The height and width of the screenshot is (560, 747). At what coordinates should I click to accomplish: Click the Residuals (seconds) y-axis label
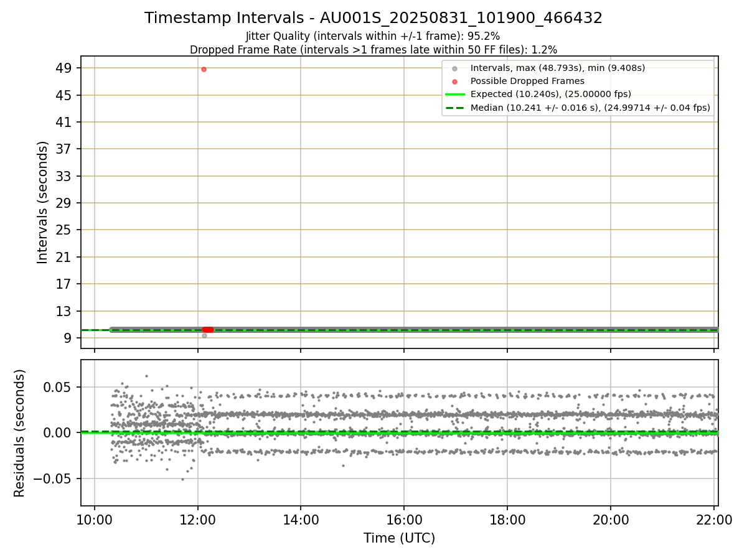(x=20, y=433)
